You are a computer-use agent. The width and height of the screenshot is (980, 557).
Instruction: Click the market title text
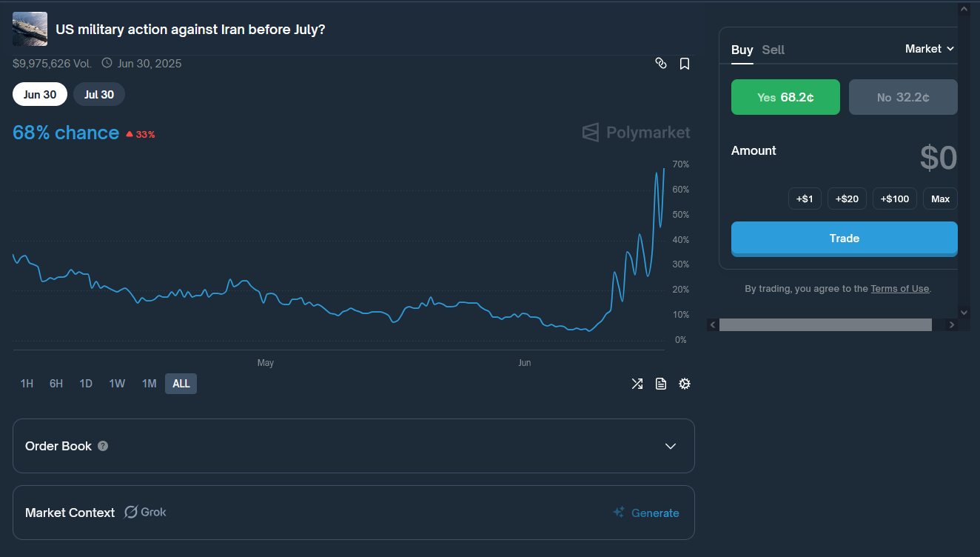(190, 30)
